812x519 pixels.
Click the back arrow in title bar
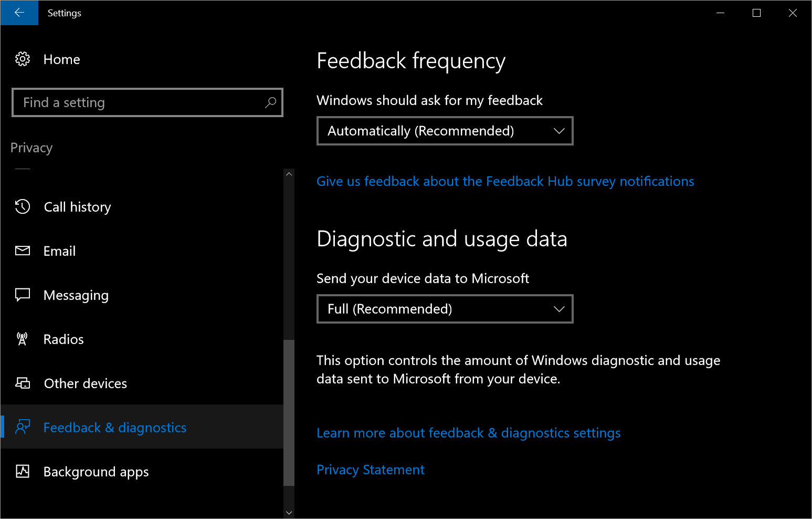click(x=19, y=13)
